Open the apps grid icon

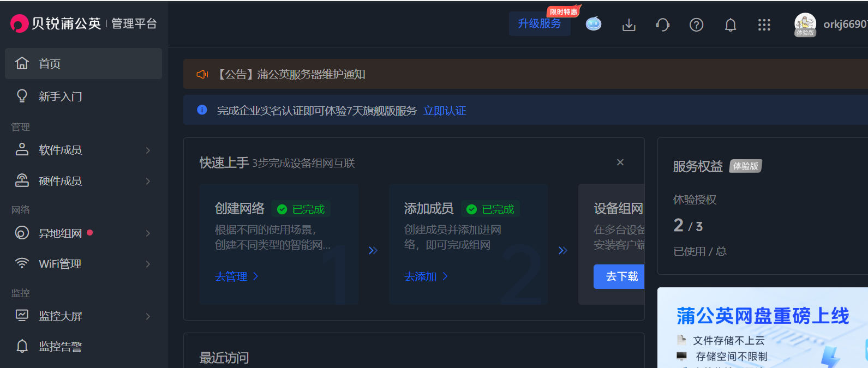[x=764, y=25]
